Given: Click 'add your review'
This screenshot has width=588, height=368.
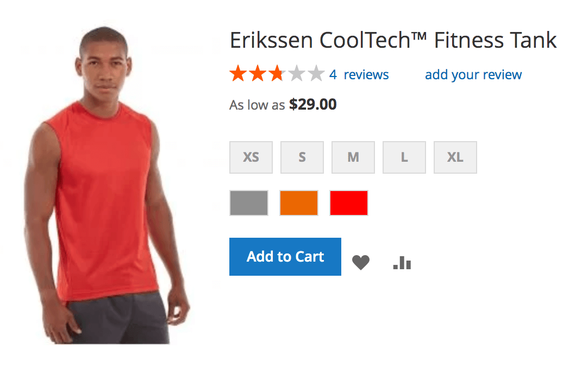Looking at the screenshot, I should pos(473,74).
